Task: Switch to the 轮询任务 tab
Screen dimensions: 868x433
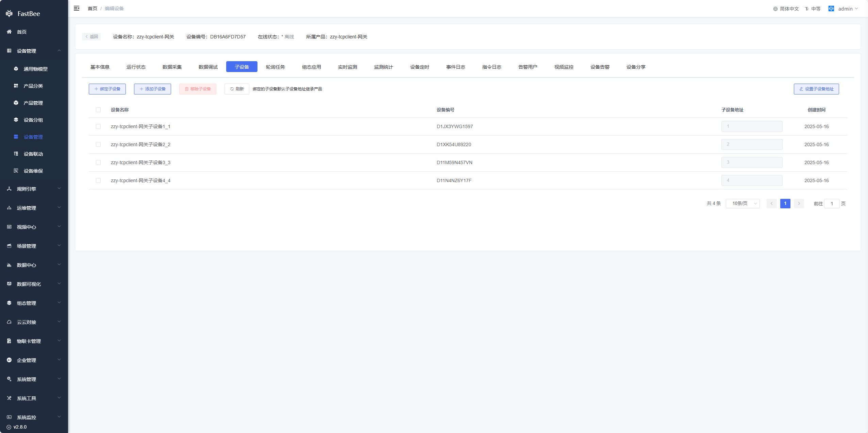Action: tap(275, 67)
